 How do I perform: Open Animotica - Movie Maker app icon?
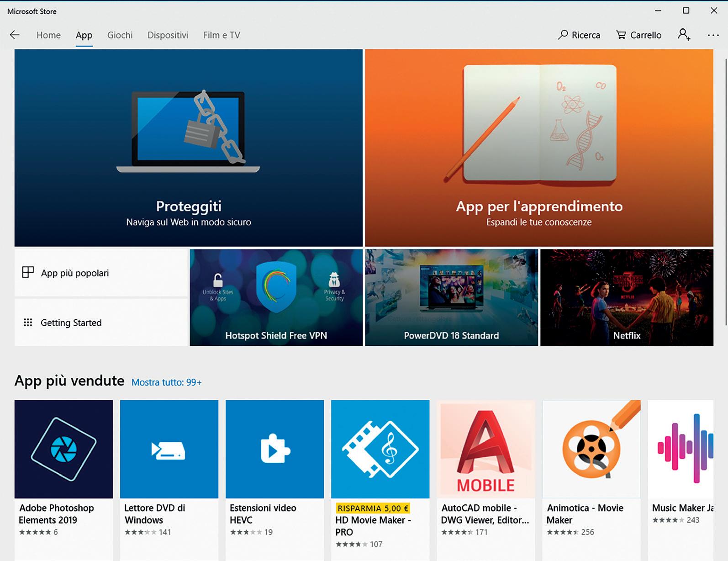point(591,449)
